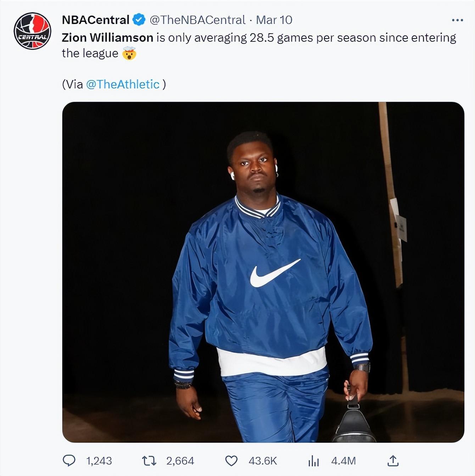Open the Mar 10 timestamp link
Screen dimensions: 475x476
[274, 20]
